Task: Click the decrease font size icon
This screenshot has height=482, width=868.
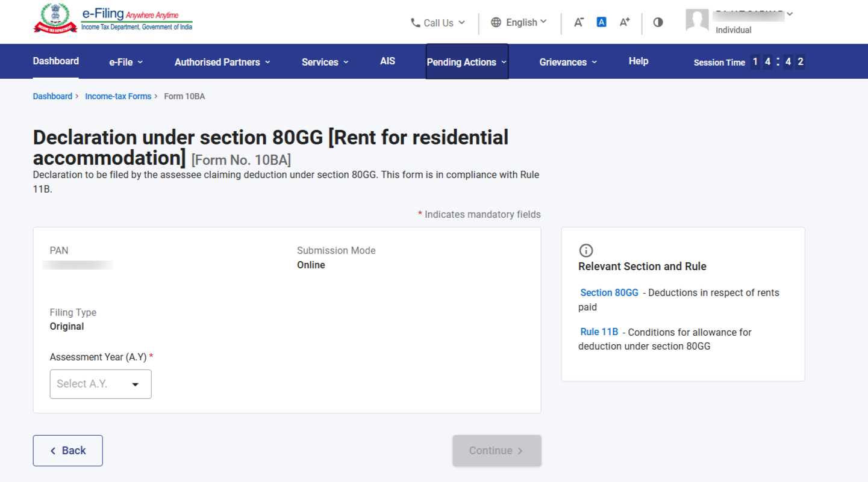Action: coord(578,22)
